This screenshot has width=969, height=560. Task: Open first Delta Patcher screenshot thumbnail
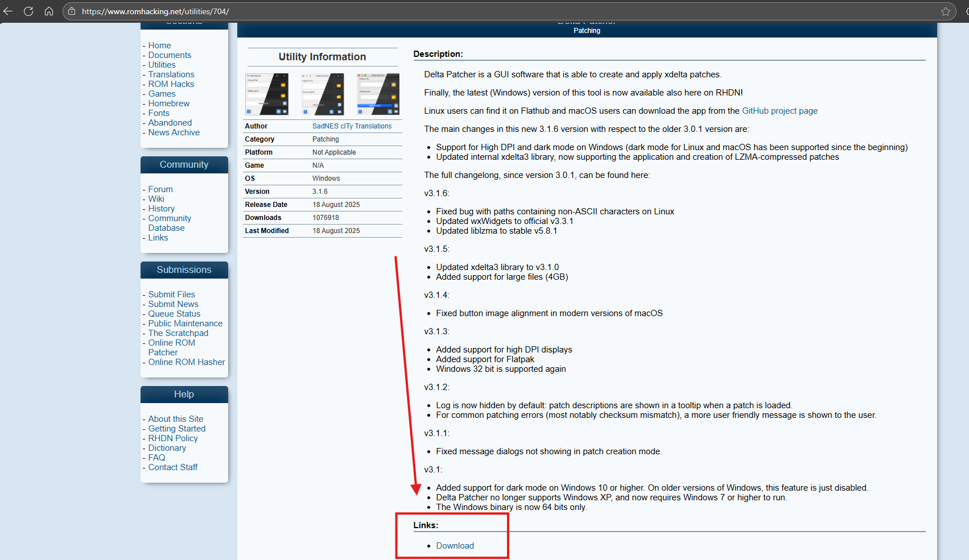coord(267,94)
